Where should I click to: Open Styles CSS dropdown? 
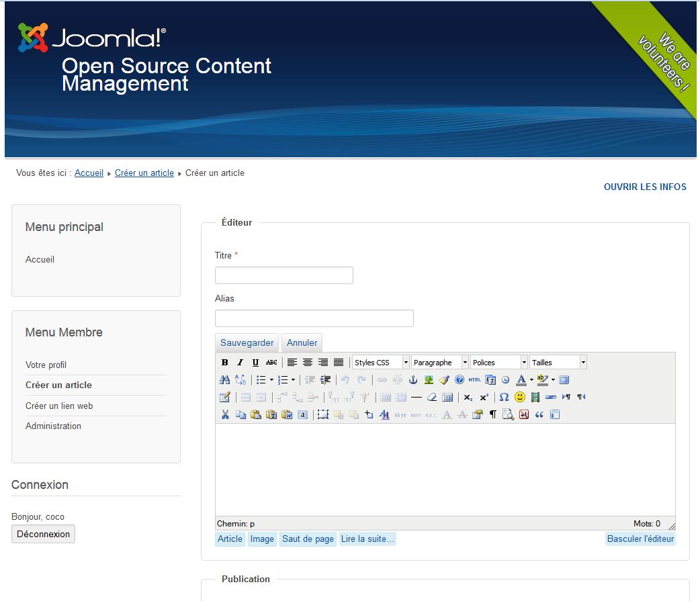pyautogui.click(x=381, y=363)
